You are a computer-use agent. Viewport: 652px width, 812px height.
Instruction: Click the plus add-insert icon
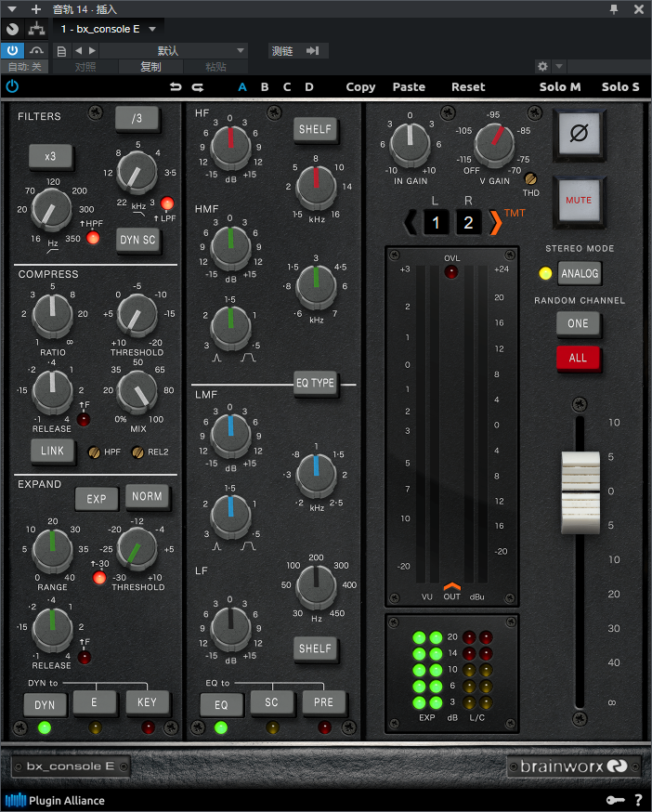coord(35,9)
